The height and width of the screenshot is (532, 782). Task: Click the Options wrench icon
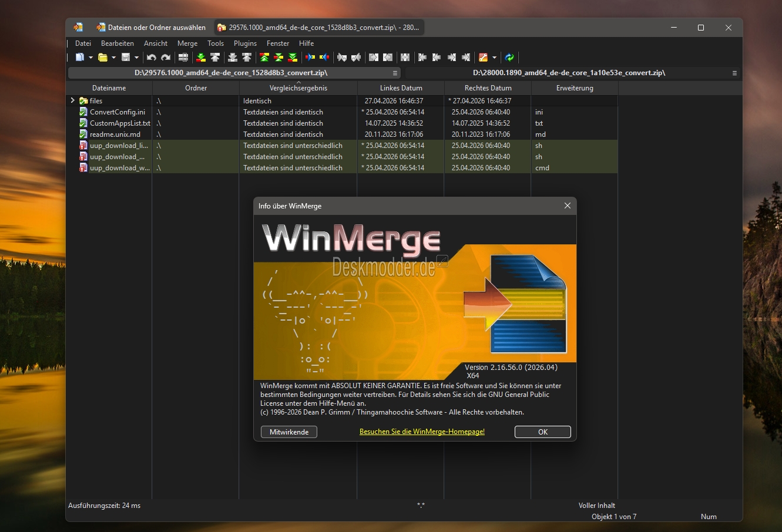pyautogui.click(x=483, y=58)
